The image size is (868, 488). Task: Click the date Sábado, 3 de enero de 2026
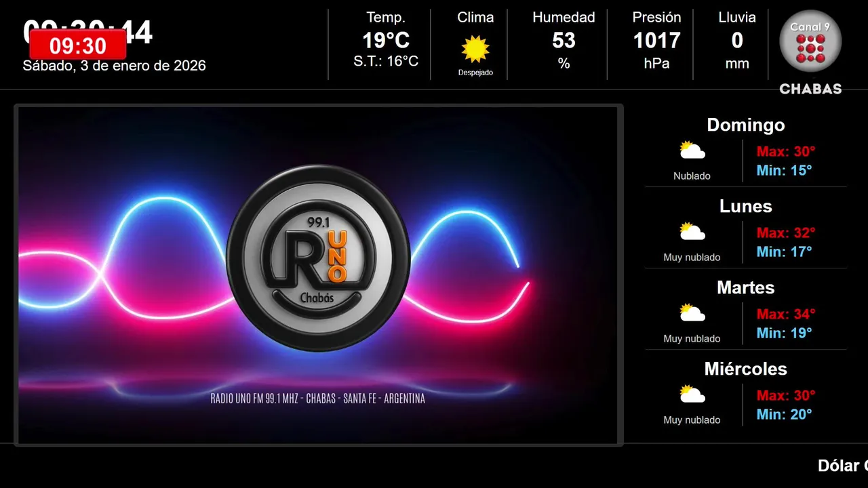[114, 66]
